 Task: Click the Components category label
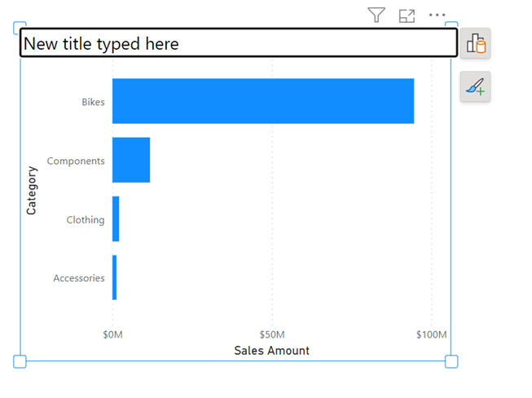point(76,161)
